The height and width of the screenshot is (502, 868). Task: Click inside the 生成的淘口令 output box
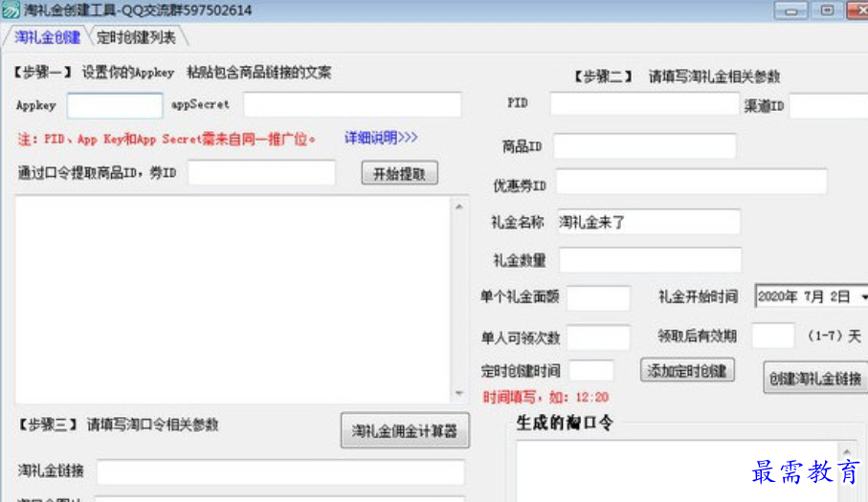(x=677, y=471)
